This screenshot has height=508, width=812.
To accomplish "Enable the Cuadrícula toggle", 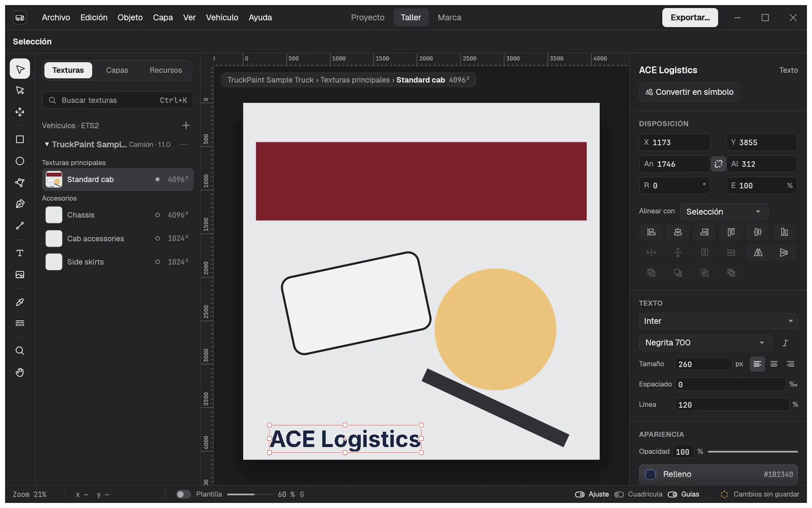I will pos(619,494).
